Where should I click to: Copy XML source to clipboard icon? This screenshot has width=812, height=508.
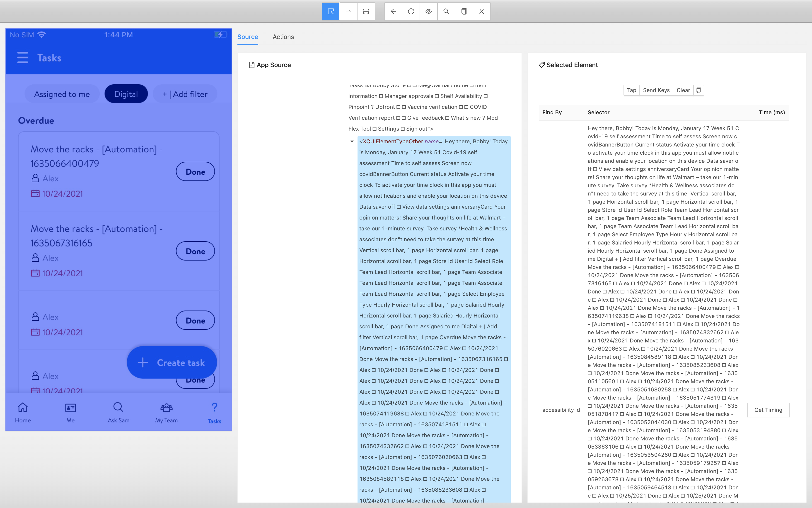coord(464,11)
